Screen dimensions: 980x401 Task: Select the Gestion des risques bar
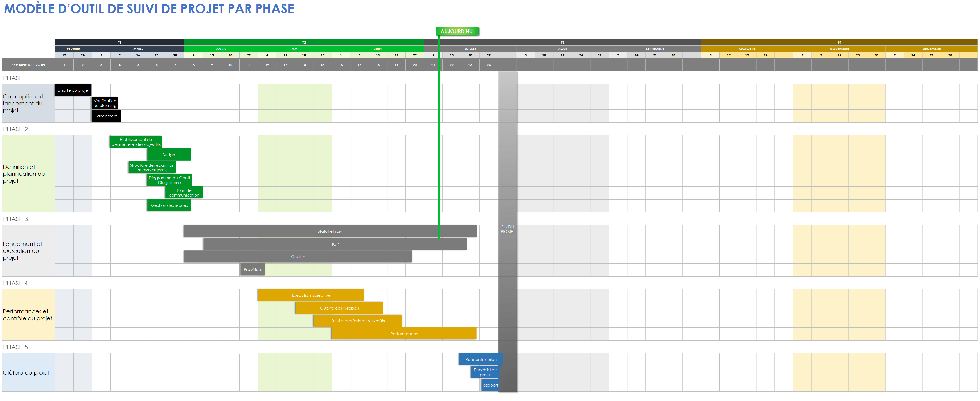coord(169,205)
